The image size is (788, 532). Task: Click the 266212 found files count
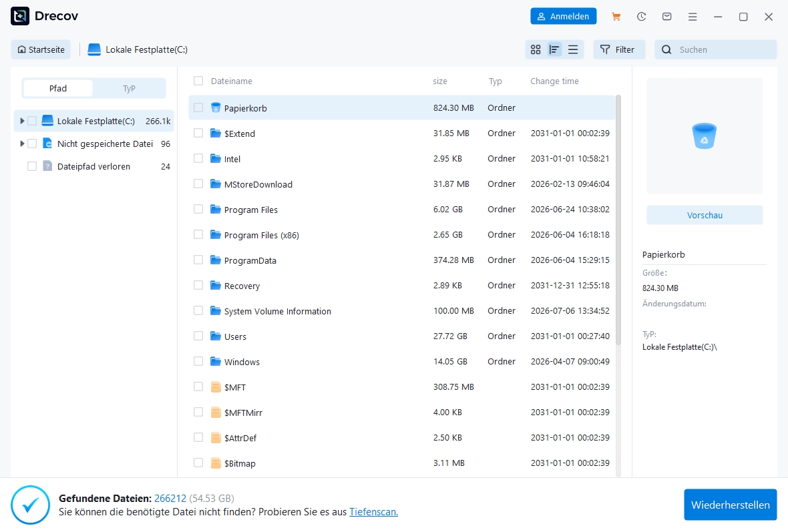pos(170,499)
